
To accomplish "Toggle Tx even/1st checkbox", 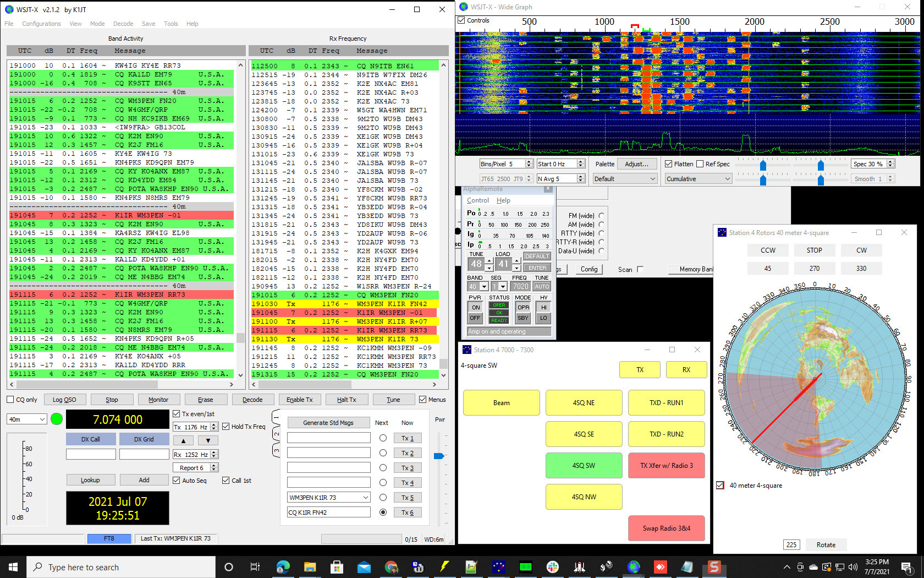I will click(177, 414).
